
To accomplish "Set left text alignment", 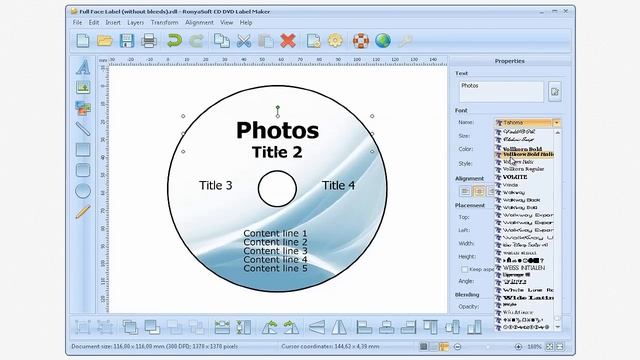I will tap(465, 191).
